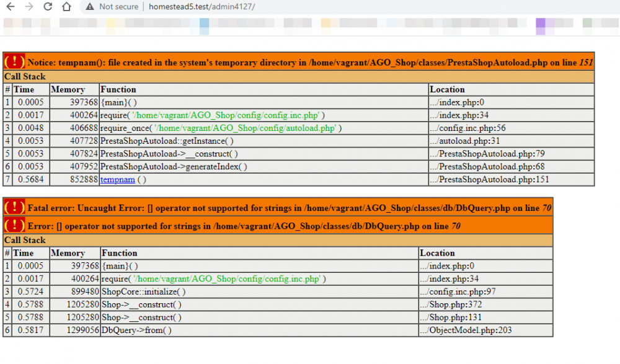The image size is (620, 364).
Task: Click PrestaShopAutoload::getInstance() function cell
Action: coord(263,141)
